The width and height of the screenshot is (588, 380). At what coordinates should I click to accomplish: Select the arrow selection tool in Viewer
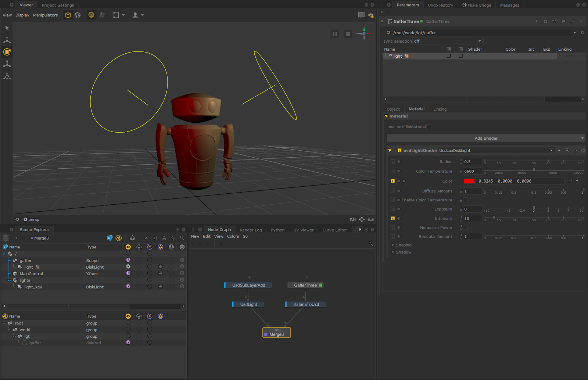(x=7, y=28)
